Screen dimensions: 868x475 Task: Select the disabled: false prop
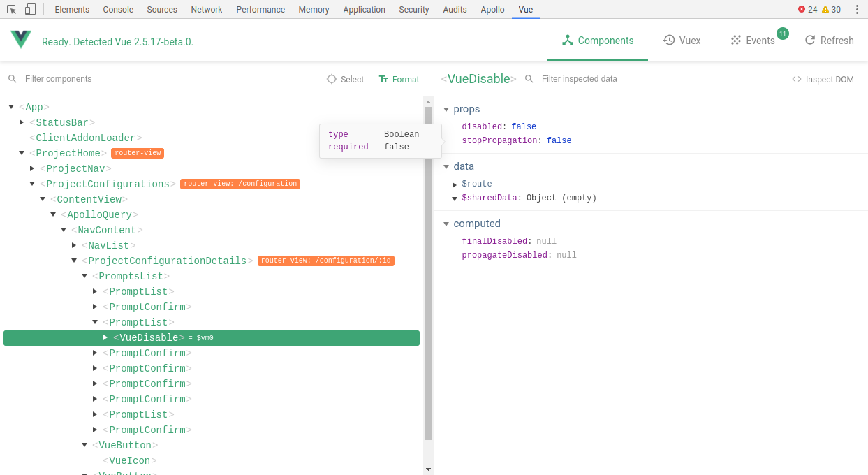[499, 126]
